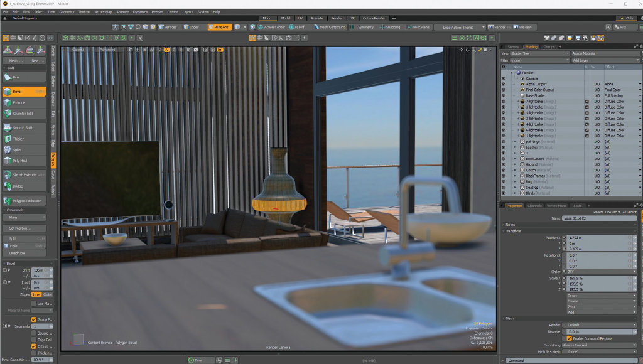Activate the Spike tool
Image resolution: width=643 pixels, height=364 pixels.
24,149
